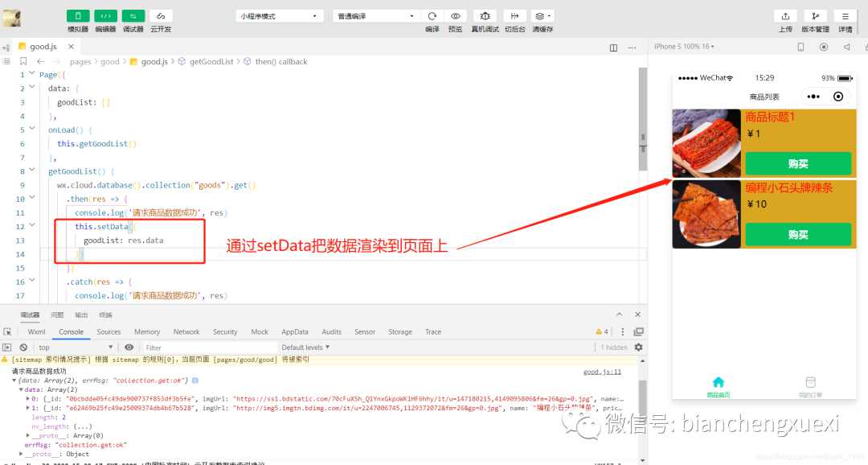Open editor more actions menu
This screenshot has width=868, height=465.
pyautogui.click(x=633, y=47)
